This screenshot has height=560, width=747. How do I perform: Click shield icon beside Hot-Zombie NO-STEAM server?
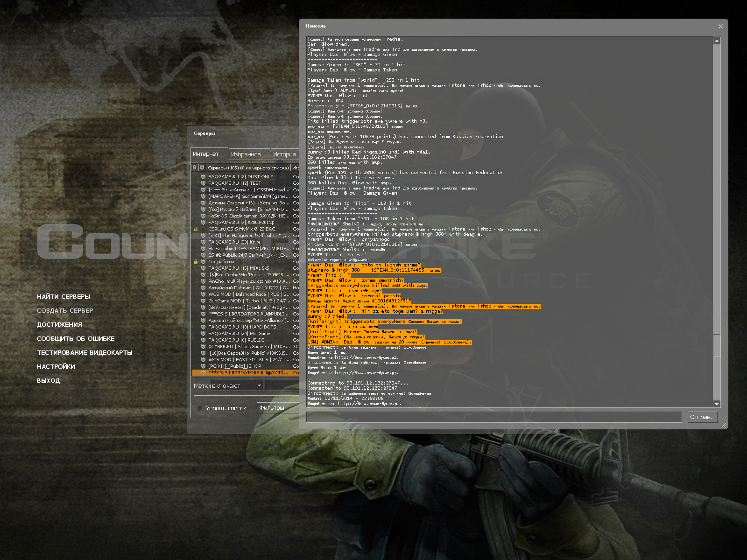(203, 249)
